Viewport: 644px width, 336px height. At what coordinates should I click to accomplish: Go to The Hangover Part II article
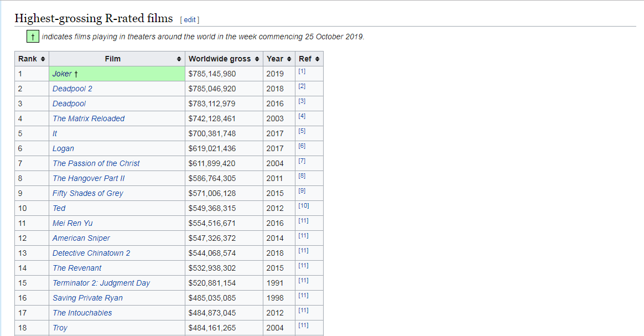point(89,178)
